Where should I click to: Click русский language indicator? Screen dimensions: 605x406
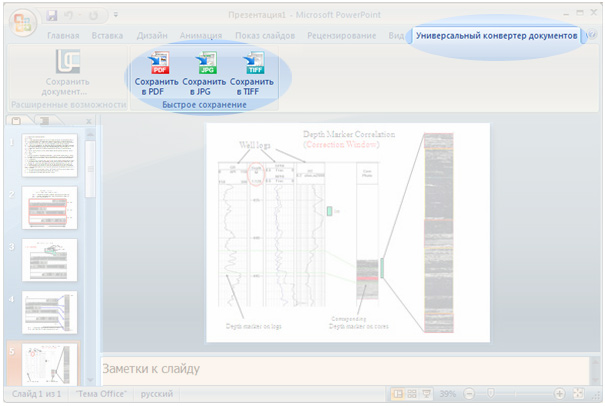[157, 394]
